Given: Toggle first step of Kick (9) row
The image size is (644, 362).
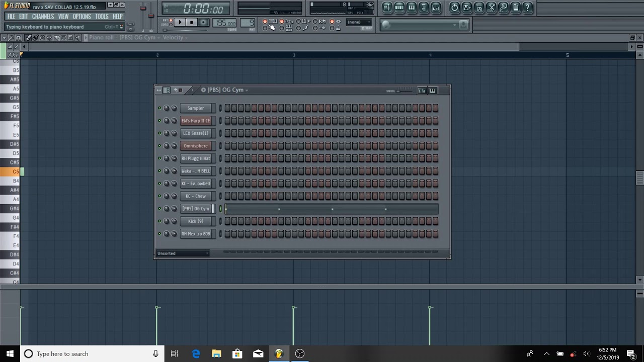Looking at the screenshot, I should (x=227, y=221).
